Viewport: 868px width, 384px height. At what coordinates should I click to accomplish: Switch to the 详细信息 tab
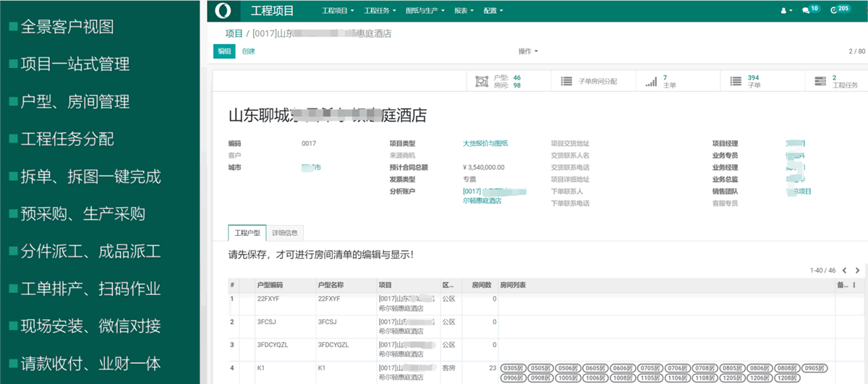(285, 234)
